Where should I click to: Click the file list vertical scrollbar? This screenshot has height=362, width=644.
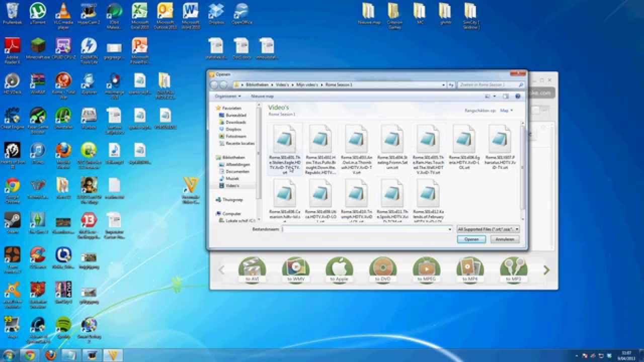pos(523,166)
